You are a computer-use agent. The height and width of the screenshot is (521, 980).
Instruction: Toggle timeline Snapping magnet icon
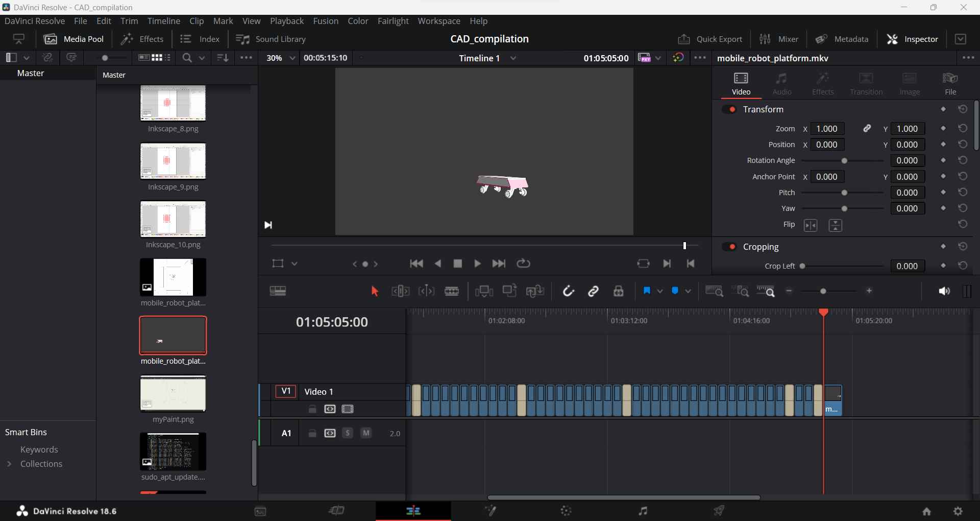point(568,291)
